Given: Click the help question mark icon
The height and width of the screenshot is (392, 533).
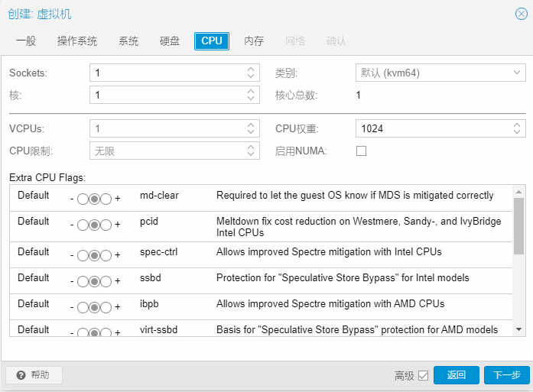Looking at the screenshot, I should coord(21,375).
